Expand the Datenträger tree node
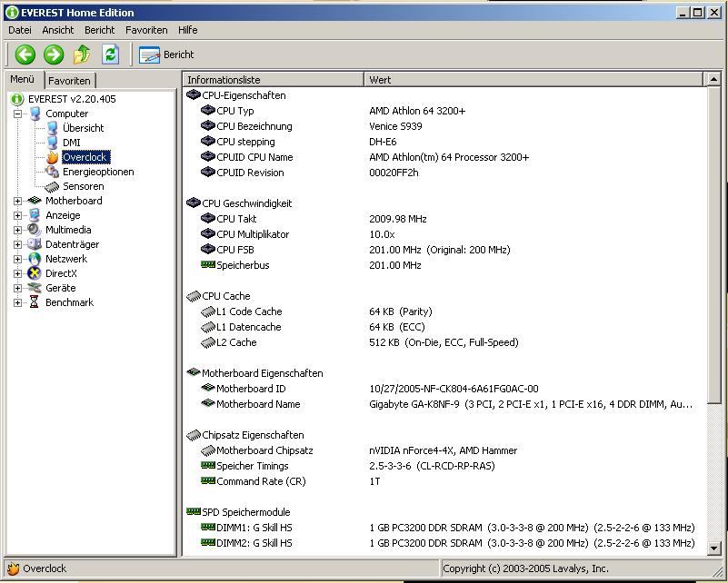Screen dimensions: 728x583 coord(17,244)
